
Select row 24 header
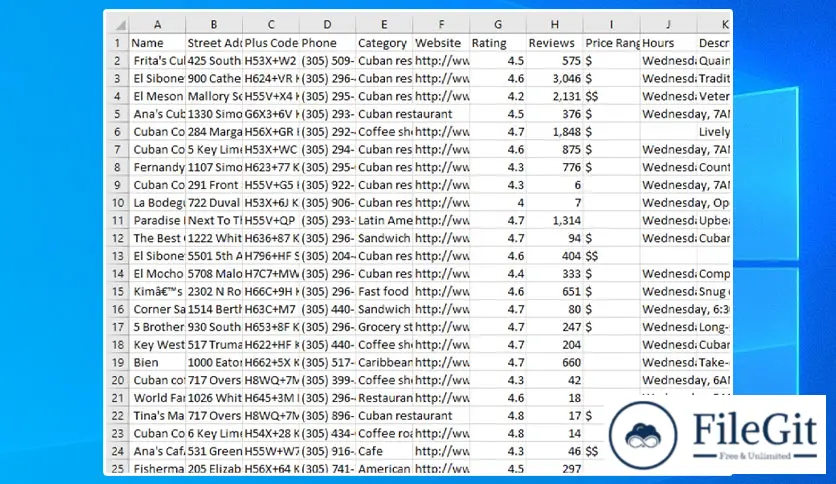[118, 451]
